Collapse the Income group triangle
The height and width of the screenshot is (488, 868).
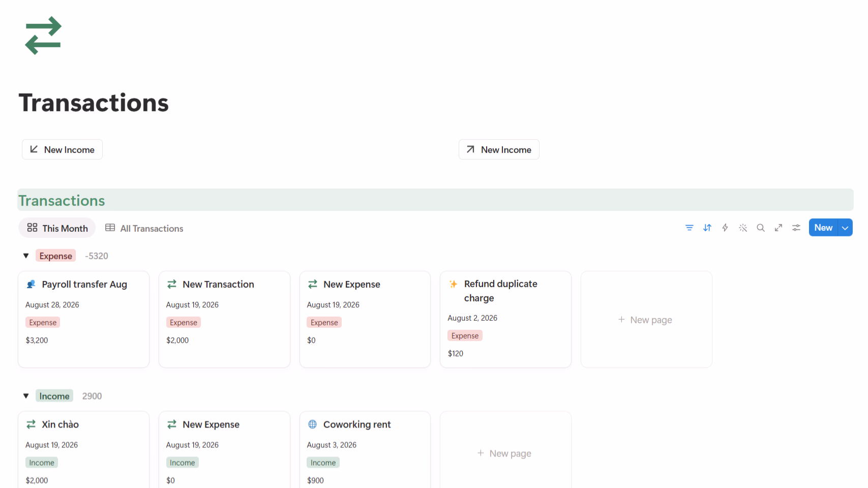coord(26,396)
